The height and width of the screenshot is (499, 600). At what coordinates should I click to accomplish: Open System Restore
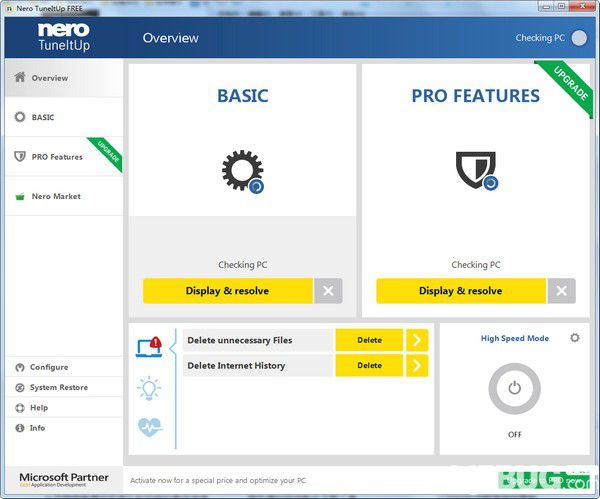point(64,387)
